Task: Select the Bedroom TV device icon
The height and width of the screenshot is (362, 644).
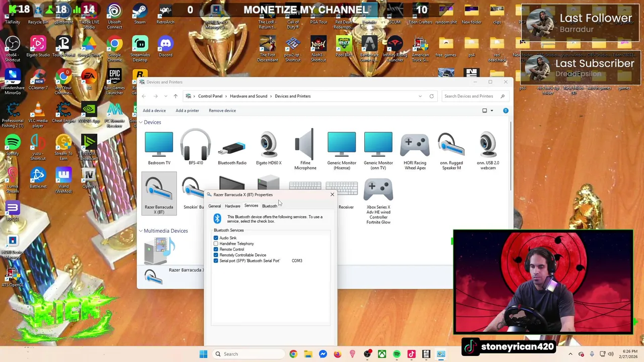Action: 159,148
